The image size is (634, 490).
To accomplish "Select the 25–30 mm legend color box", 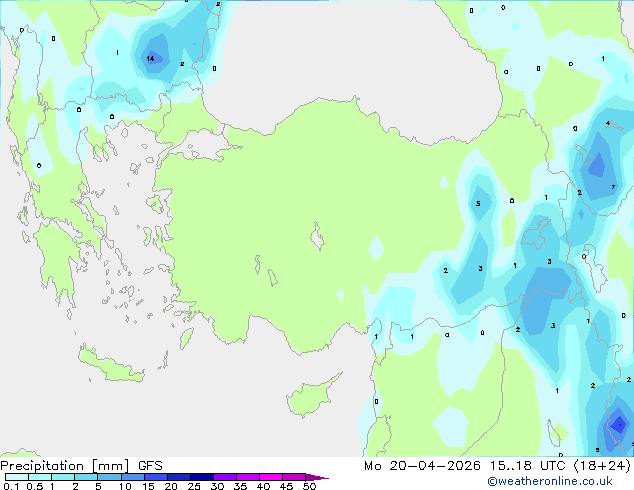I will pos(201,477).
